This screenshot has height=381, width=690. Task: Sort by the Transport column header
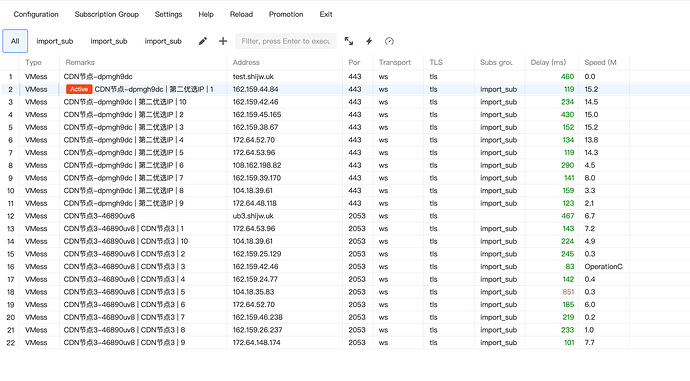pyautogui.click(x=398, y=62)
